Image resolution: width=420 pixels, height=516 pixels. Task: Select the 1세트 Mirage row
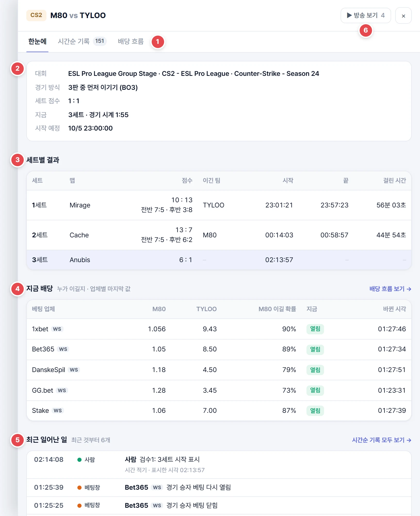219,205
